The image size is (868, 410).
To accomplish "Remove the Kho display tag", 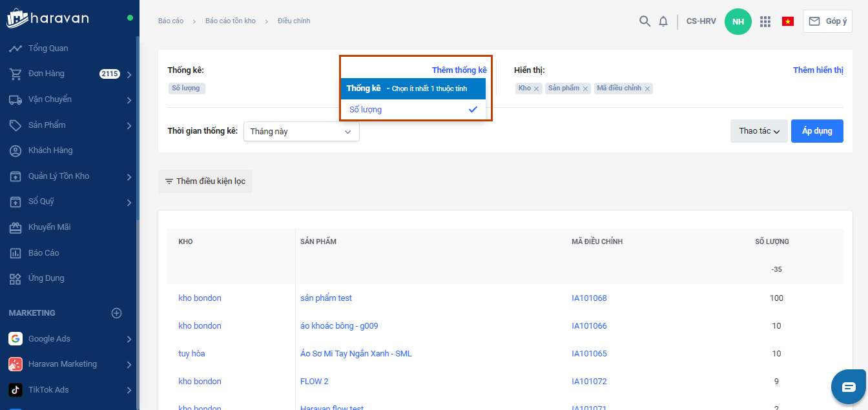I will coord(536,88).
